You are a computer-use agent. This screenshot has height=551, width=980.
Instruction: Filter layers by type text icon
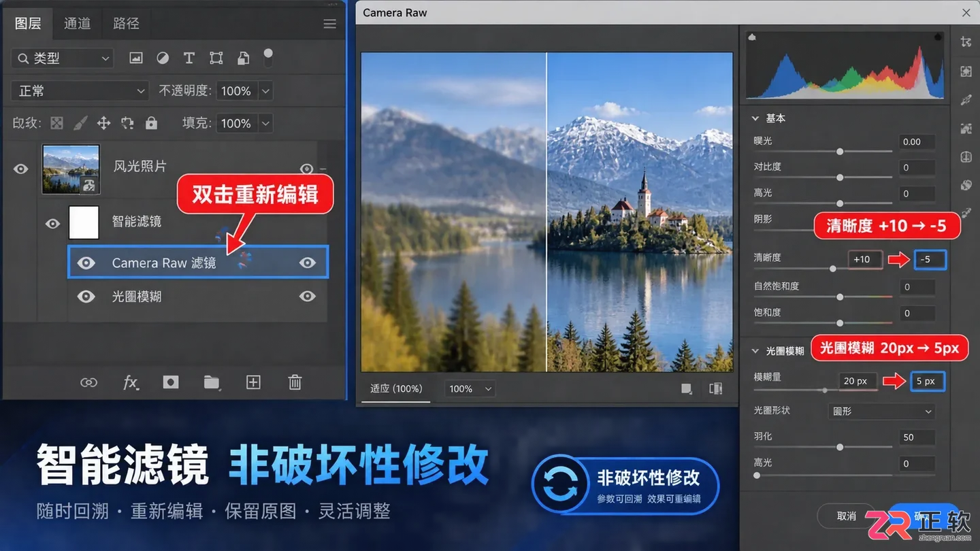pyautogui.click(x=189, y=59)
